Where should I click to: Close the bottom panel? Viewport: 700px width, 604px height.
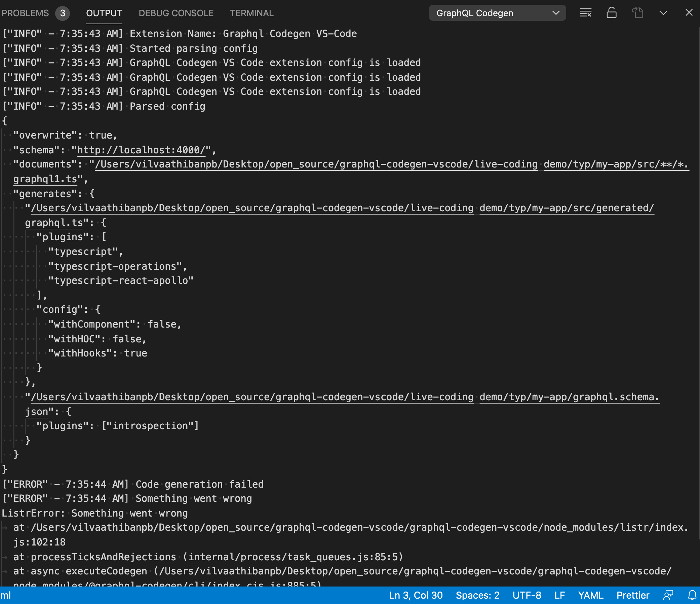[x=689, y=13]
